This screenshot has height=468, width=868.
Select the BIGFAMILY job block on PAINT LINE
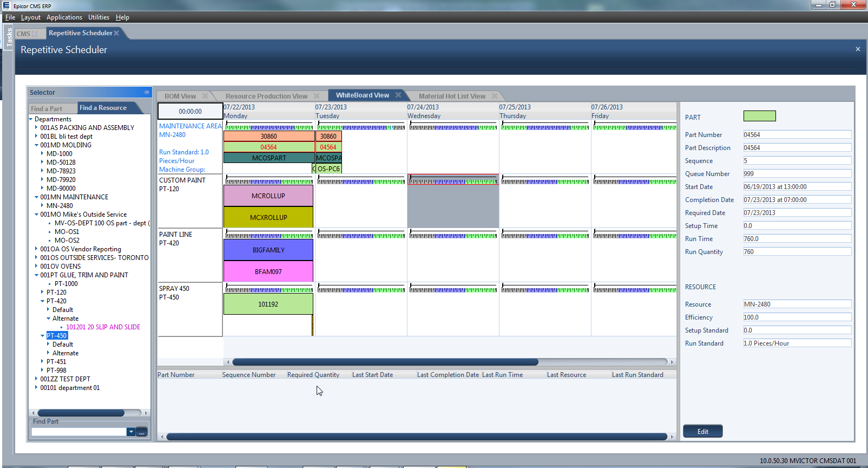click(x=268, y=250)
